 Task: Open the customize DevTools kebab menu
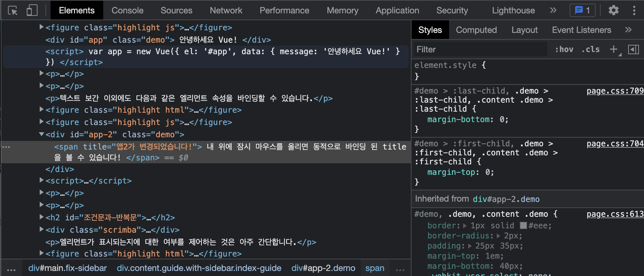(x=634, y=10)
